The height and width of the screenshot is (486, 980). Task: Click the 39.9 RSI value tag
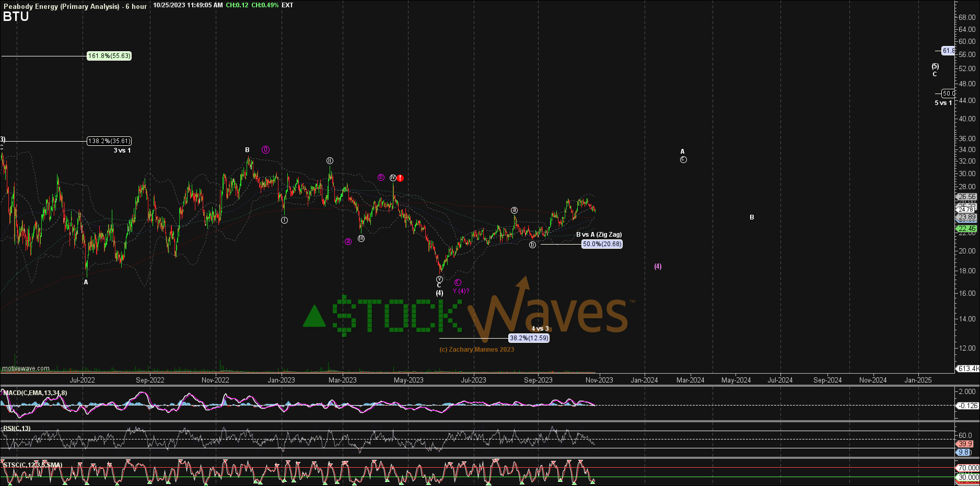click(965, 444)
